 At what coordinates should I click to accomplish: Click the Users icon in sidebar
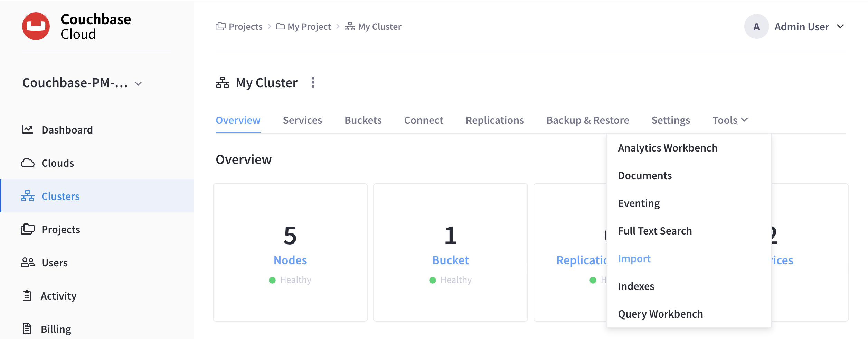[28, 263]
